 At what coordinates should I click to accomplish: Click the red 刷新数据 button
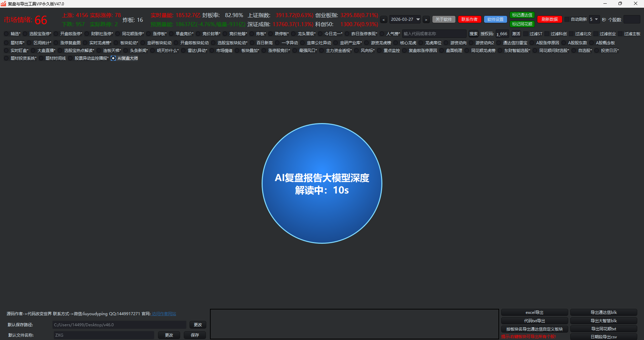coord(549,19)
